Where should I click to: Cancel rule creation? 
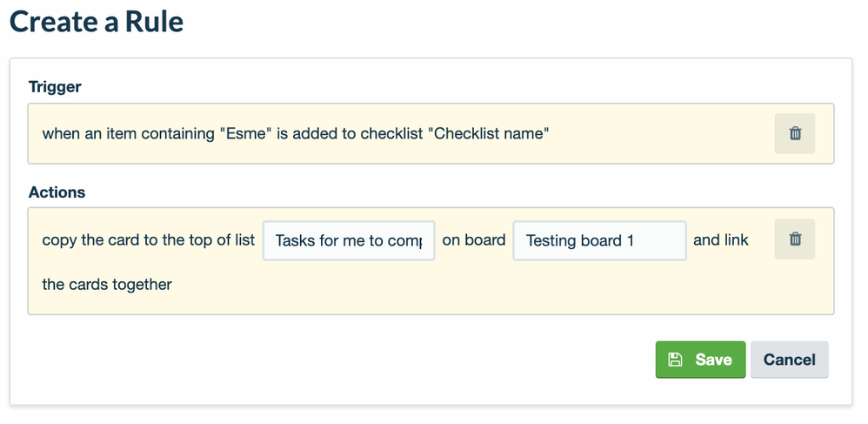coord(789,360)
